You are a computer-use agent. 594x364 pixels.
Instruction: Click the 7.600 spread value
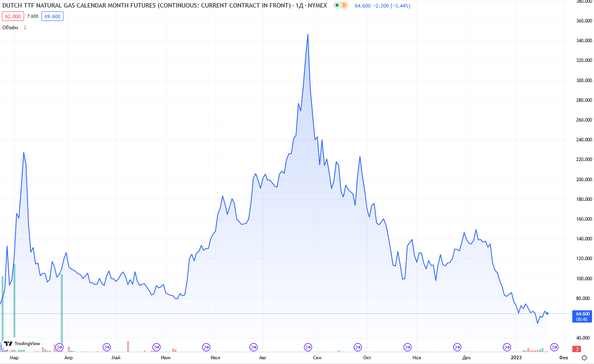[33, 16]
